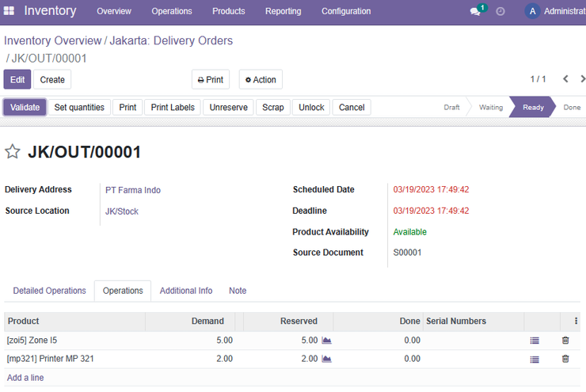586x392 pixels.
Task: Open the Products menu
Action: pos(229,11)
